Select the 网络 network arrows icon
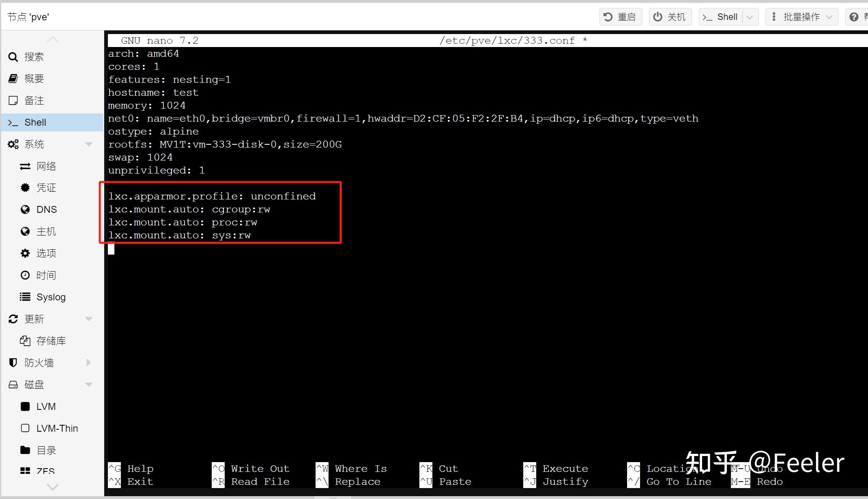The image size is (868, 499). point(25,166)
